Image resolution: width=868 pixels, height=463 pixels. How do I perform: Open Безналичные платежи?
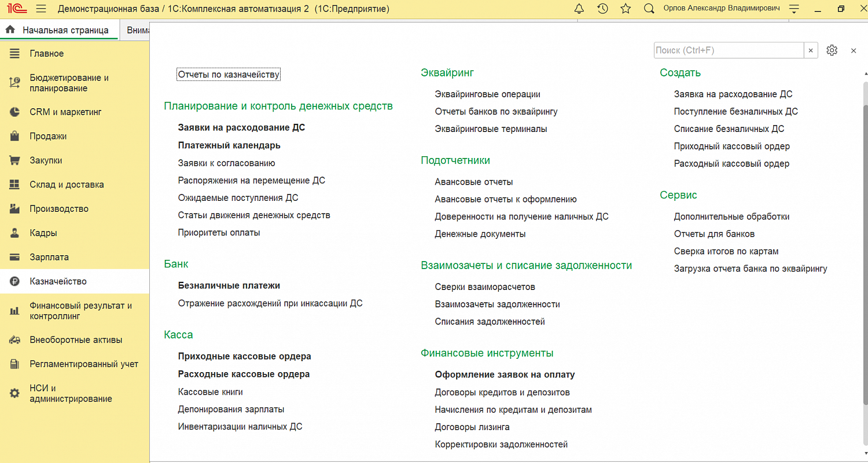click(x=229, y=285)
